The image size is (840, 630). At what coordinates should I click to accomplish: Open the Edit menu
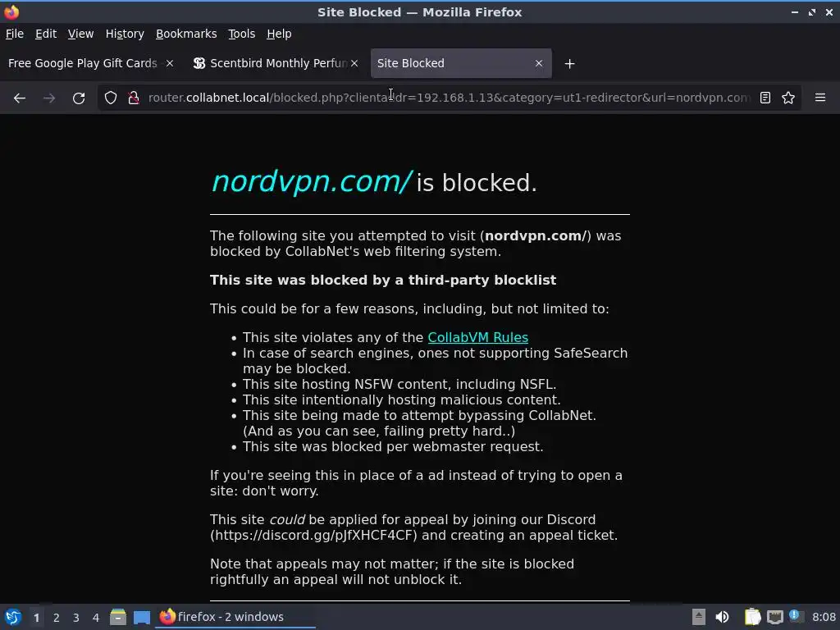pos(46,34)
